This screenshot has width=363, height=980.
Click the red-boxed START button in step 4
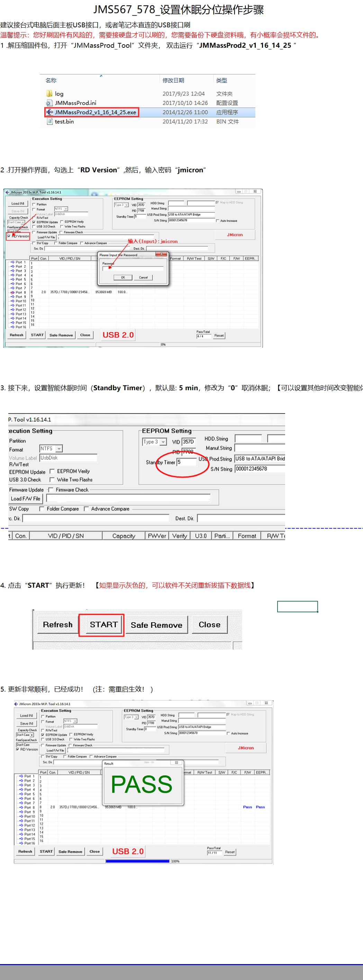click(103, 625)
